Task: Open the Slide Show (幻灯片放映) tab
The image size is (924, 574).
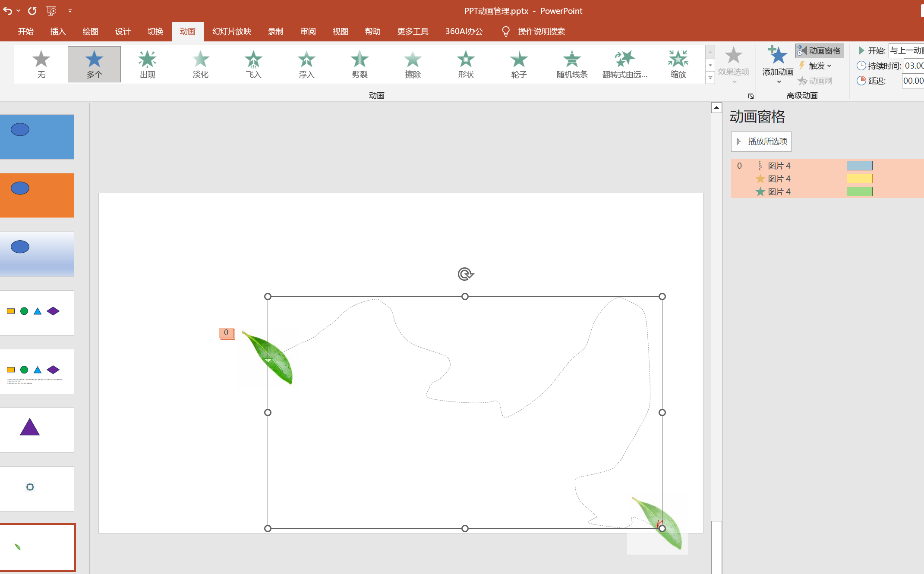Action: click(x=231, y=31)
